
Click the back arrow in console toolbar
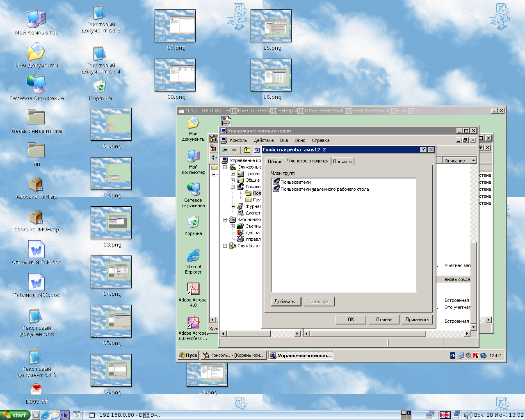(225, 150)
